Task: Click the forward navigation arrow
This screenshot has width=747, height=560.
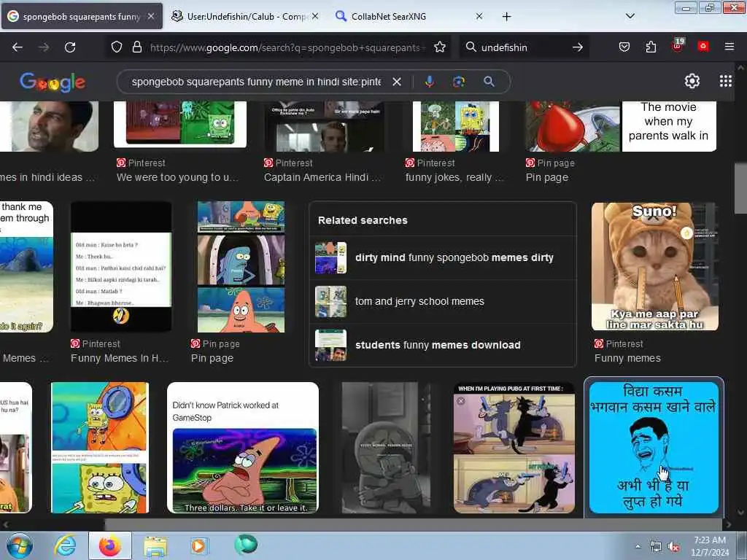Action: click(x=44, y=47)
